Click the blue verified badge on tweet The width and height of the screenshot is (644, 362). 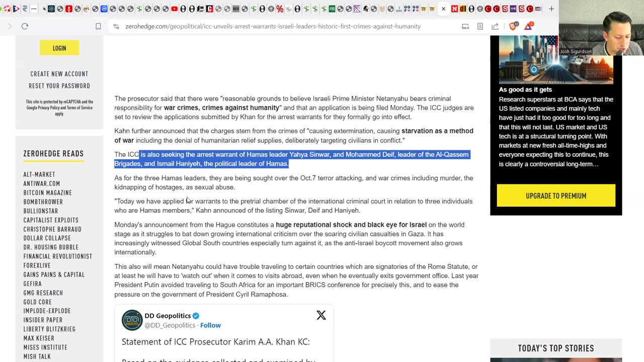[x=196, y=316]
